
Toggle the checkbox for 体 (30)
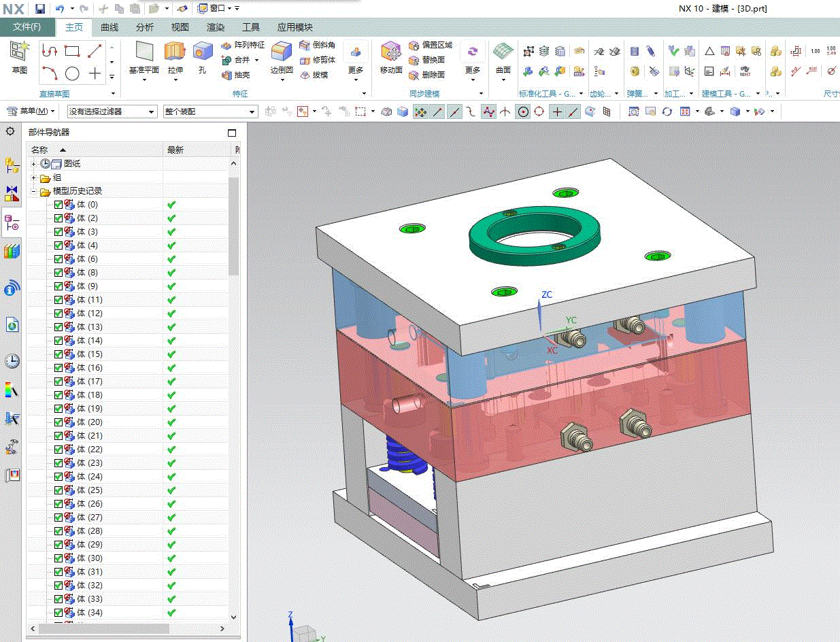58,558
